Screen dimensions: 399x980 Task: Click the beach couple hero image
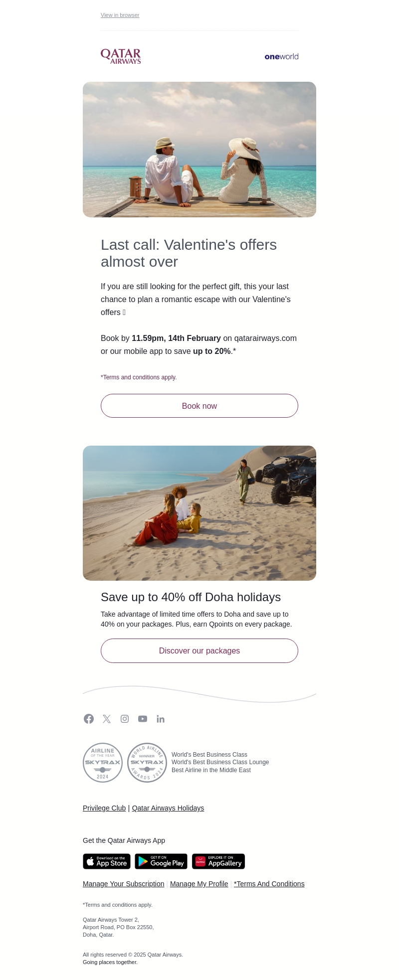click(x=199, y=150)
